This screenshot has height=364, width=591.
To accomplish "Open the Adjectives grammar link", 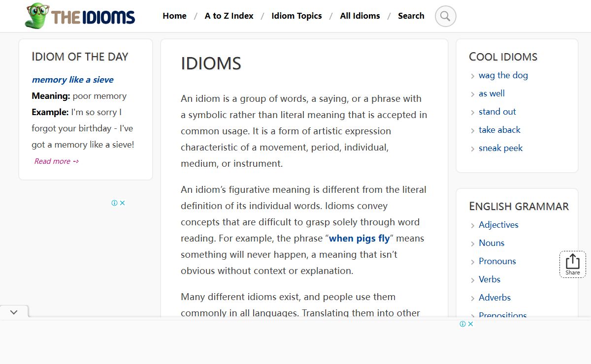I will point(498,225).
